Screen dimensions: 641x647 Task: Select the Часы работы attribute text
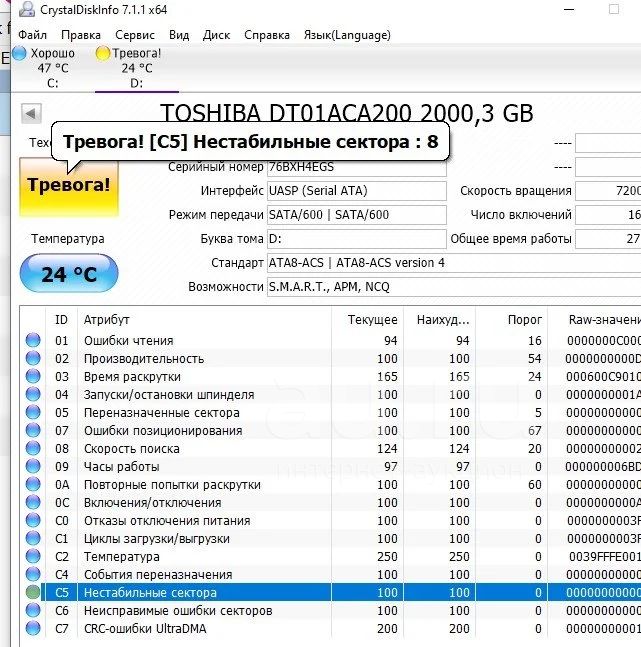(x=121, y=467)
